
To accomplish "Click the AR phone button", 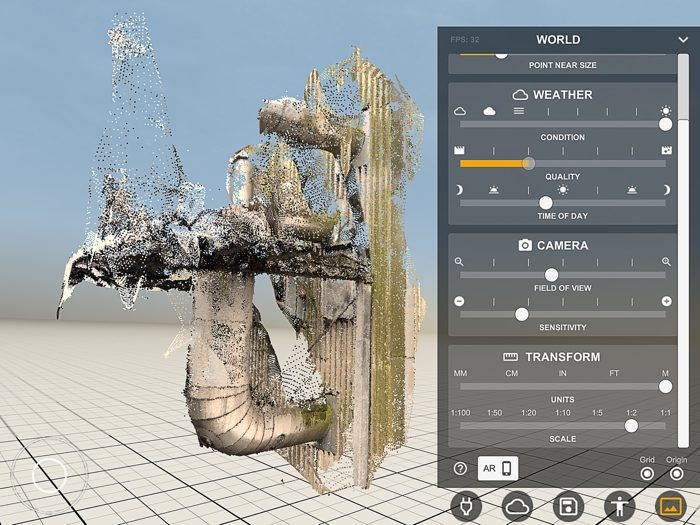I will [x=498, y=468].
